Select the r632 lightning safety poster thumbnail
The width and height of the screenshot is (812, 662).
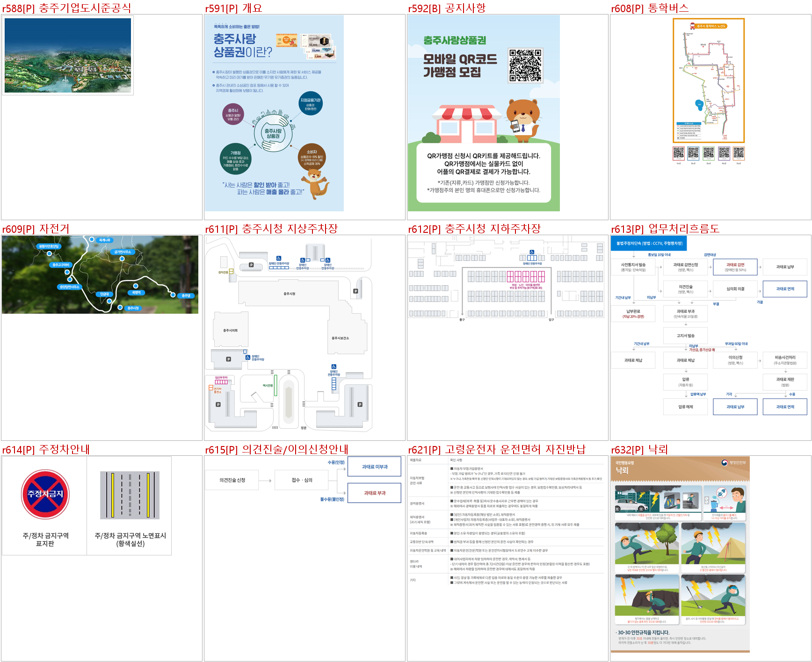[x=680, y=554]
